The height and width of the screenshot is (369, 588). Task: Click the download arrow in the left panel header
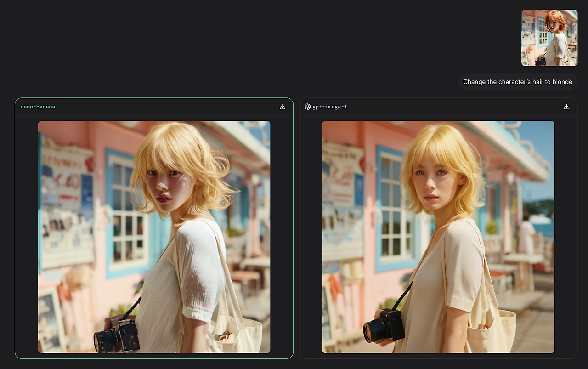[x=282, y=106]
